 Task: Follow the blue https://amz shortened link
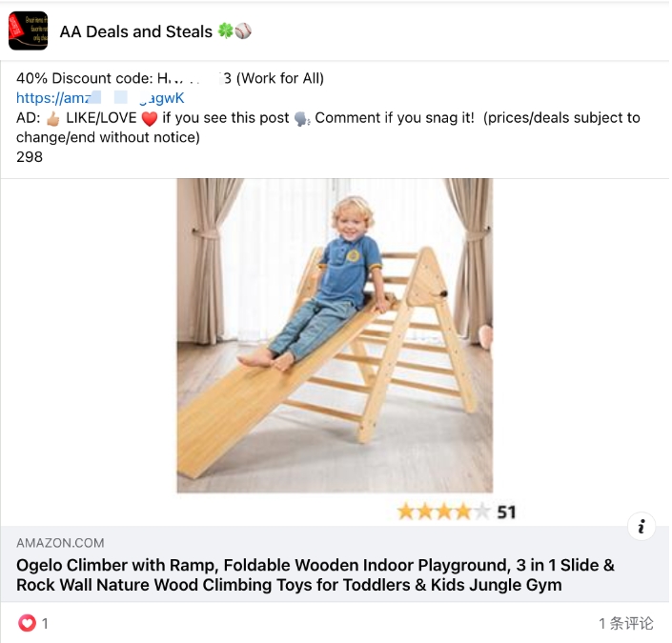[100, 98]
